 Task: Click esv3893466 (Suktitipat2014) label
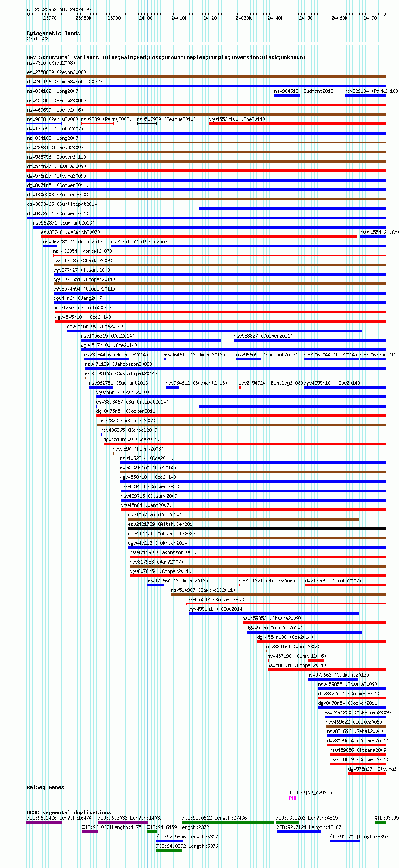[63, 204]
